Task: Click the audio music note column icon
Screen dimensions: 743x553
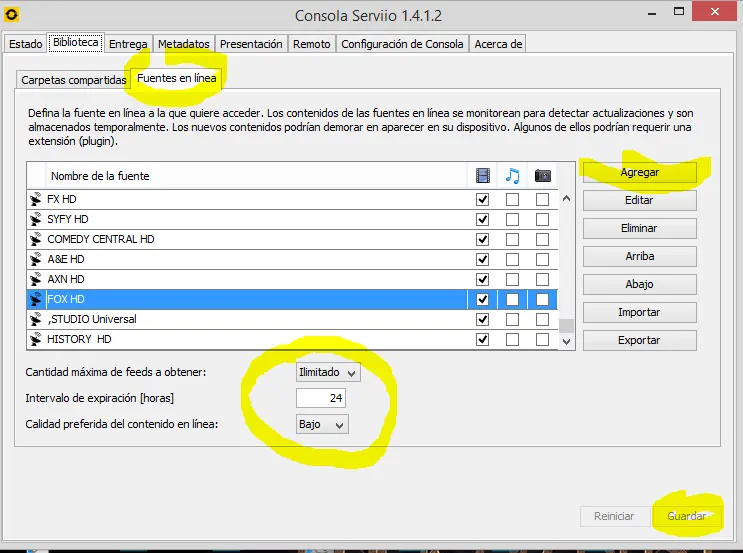Action: pos(512,176)
